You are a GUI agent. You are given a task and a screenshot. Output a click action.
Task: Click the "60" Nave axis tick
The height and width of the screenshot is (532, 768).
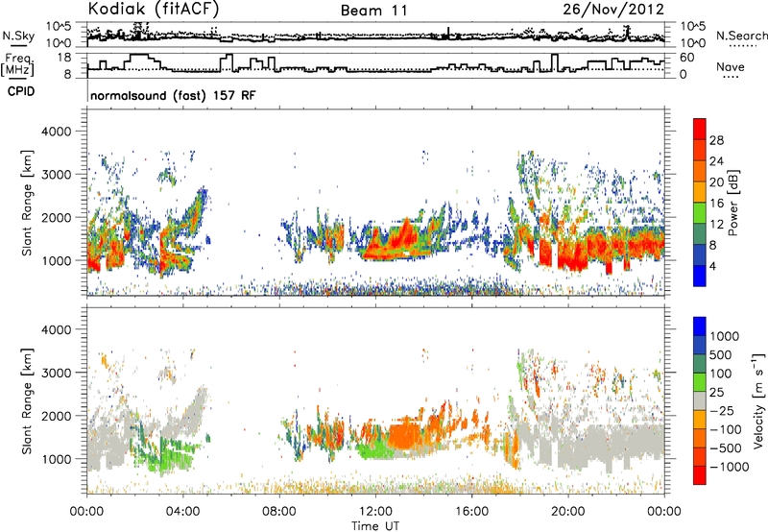click(x=686, y=58)
